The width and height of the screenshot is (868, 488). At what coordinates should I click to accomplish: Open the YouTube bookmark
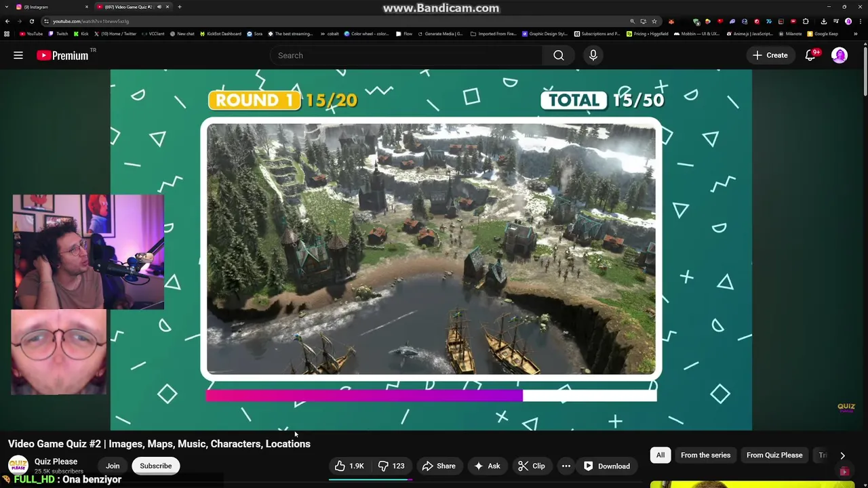tap(31, 34)
